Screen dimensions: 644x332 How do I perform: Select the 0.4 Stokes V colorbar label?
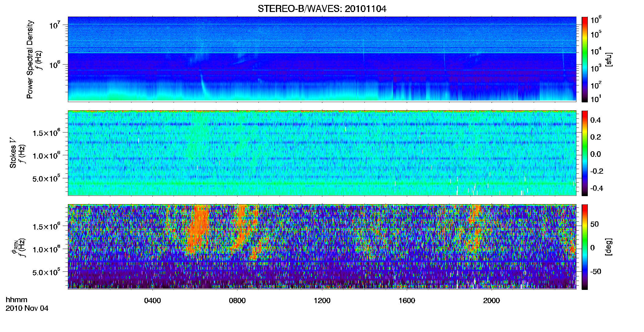(x=595, y=120)
